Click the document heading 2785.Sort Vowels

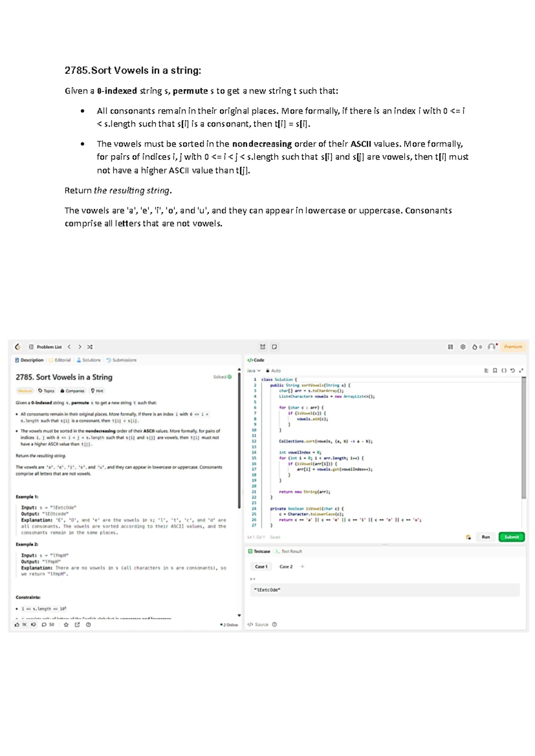[133, 70]
